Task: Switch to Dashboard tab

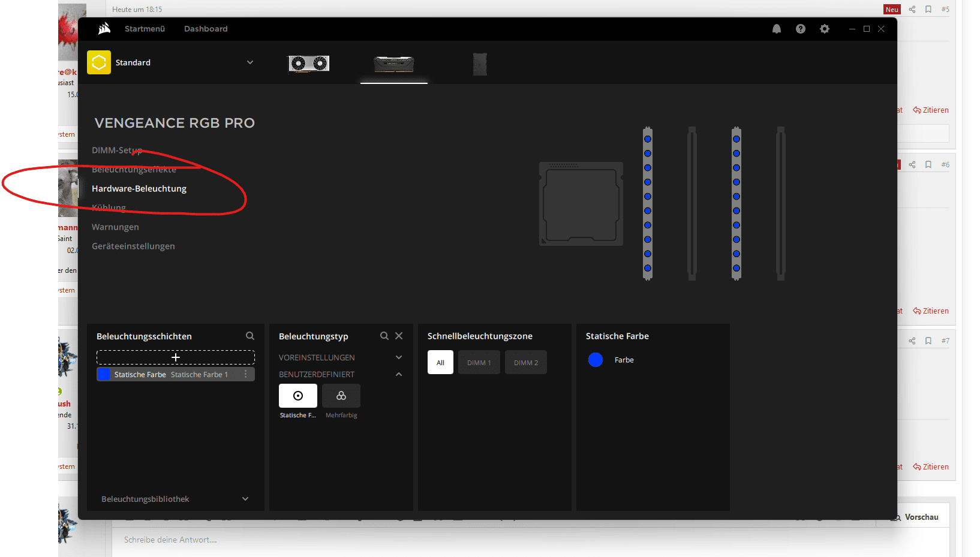Action: pyautogui.click(x=206, y=29)
